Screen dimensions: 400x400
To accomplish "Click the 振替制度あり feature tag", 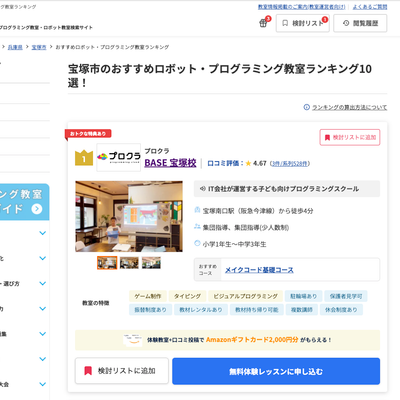I will (x=151, y=310).
